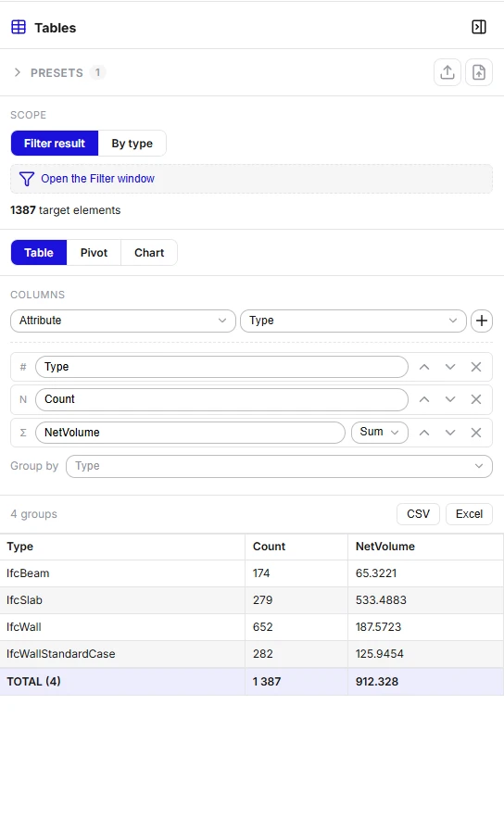Edit the Type column name field
Viewport: 504px width, 818px height.
(221, 367)
